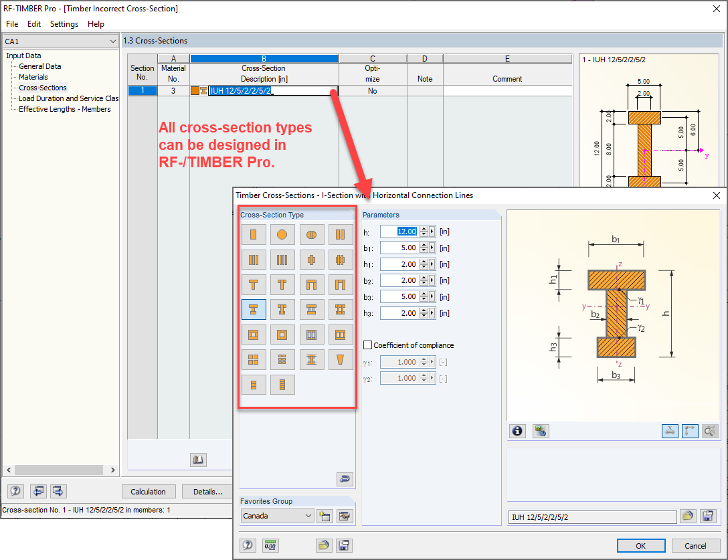Select the rectangle cross-section type

(254, 234)
